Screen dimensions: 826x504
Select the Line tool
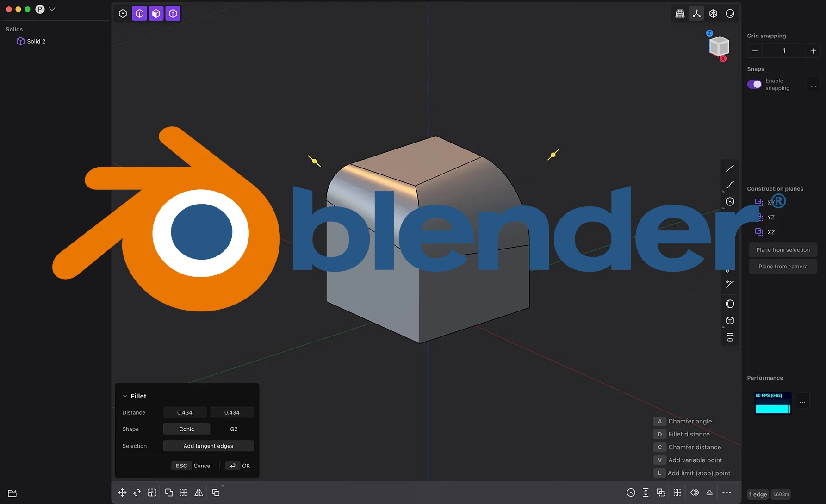click(x=730, y=168)
